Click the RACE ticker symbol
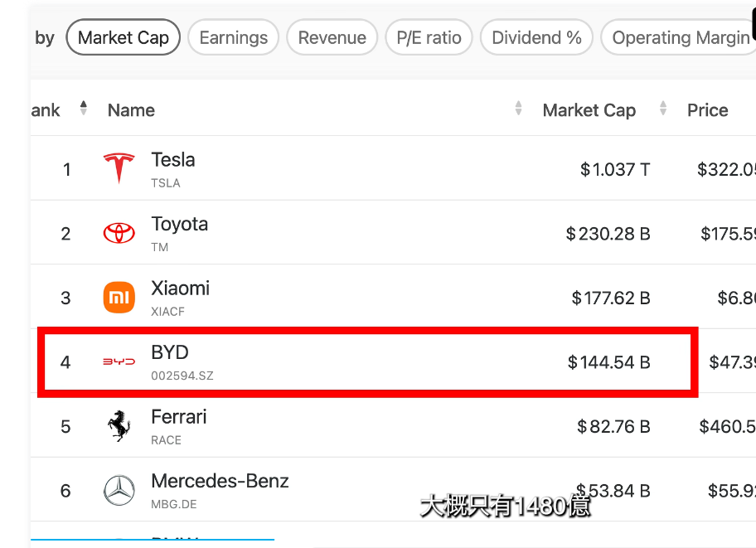This screenshot has height=548, width=756. click(x=166, y=440)
